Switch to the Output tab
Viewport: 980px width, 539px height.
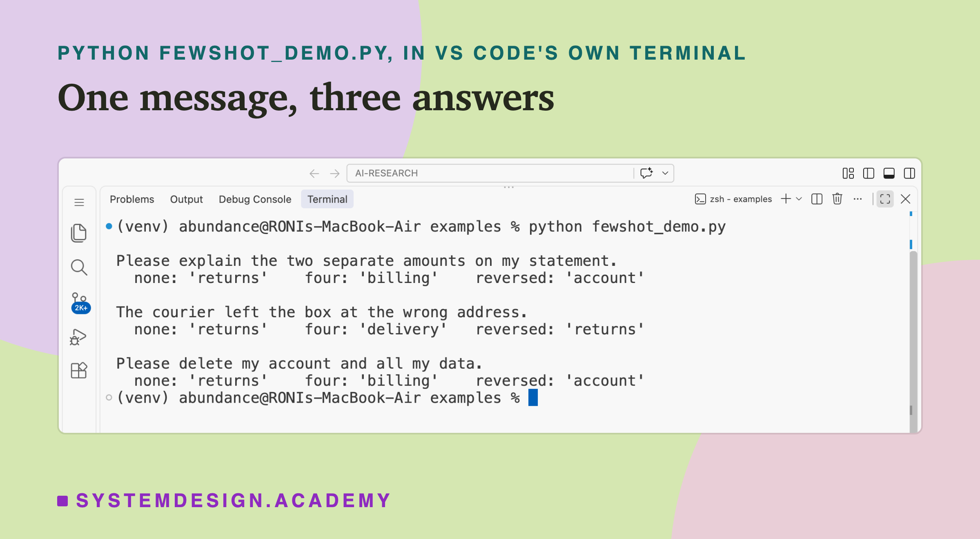click(x=186, y=199)
